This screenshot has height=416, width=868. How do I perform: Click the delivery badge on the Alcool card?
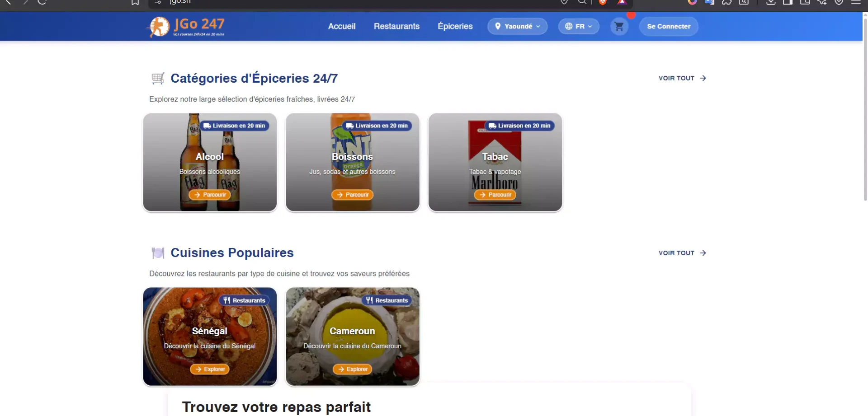[x=234, y=126]
